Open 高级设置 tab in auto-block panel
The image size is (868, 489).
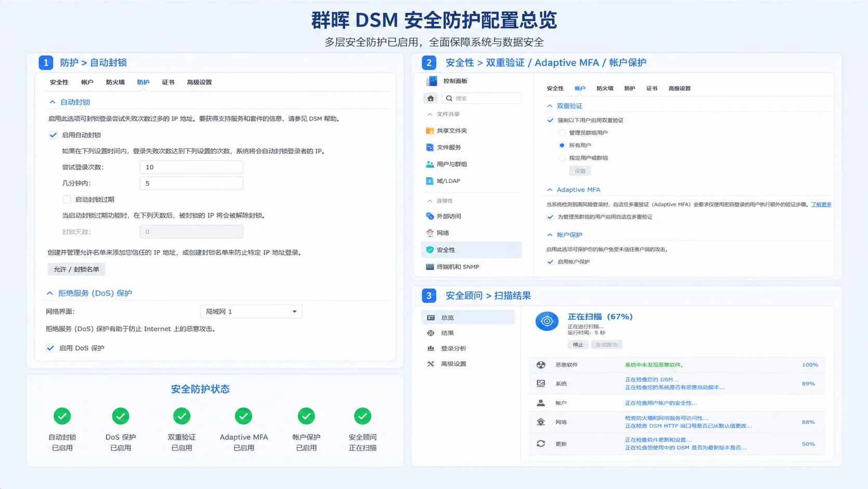[x=199, y=82]
